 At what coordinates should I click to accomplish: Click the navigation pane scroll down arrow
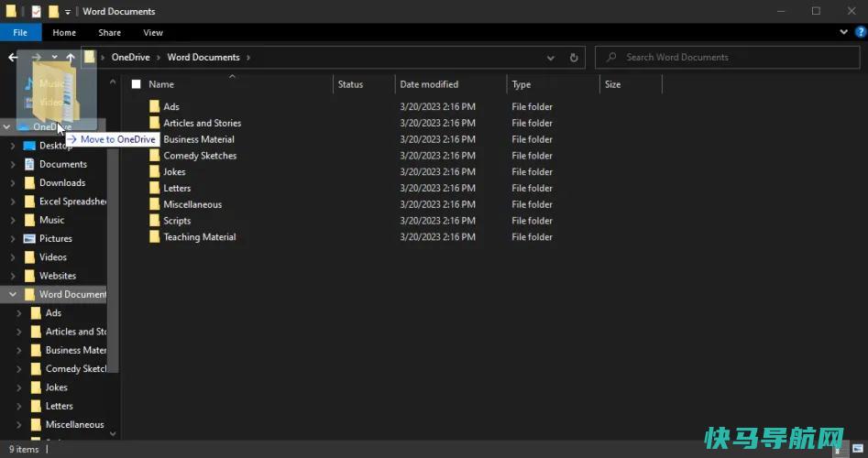113,434
